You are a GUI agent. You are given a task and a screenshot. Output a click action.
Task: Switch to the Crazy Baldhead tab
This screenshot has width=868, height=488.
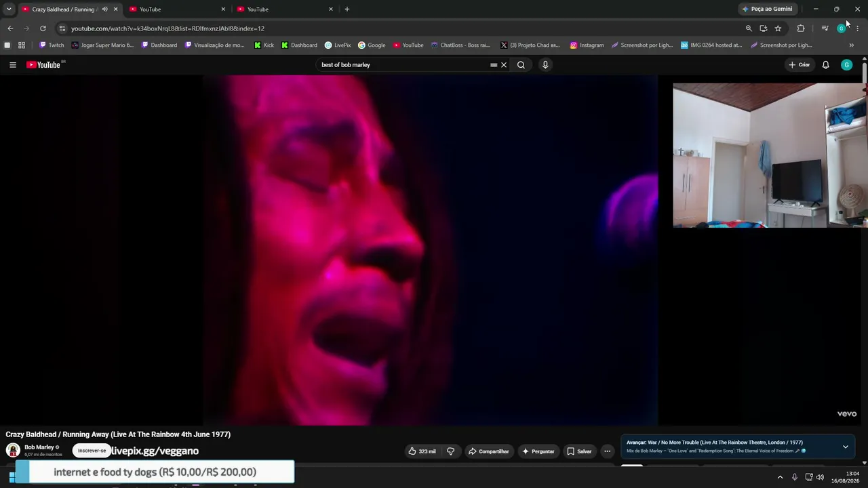(64, 9)
